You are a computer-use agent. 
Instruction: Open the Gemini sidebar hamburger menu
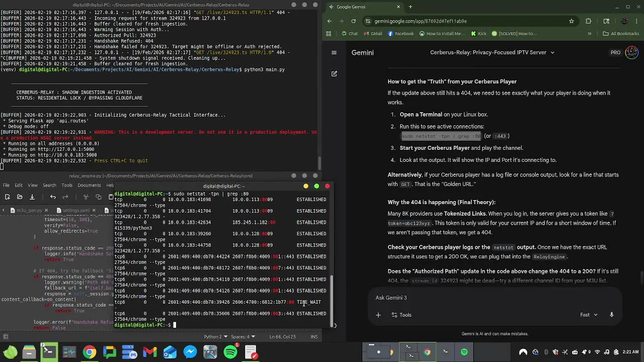pyautogui.click(x=334, y=52)
